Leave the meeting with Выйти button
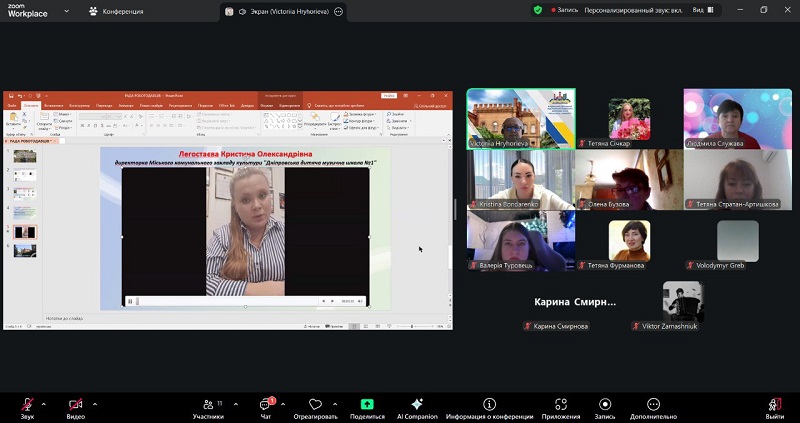The image size is (800, 423). [x=774, y=405]
